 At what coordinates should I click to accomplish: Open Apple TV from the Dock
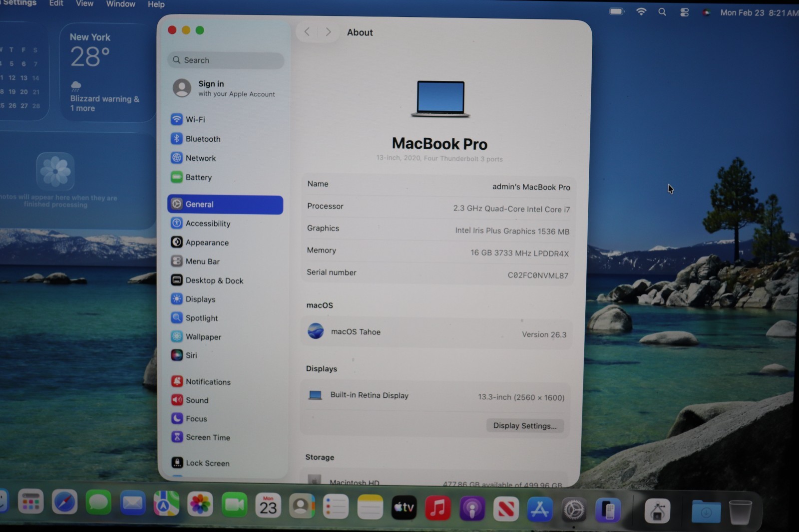(404, 508)
